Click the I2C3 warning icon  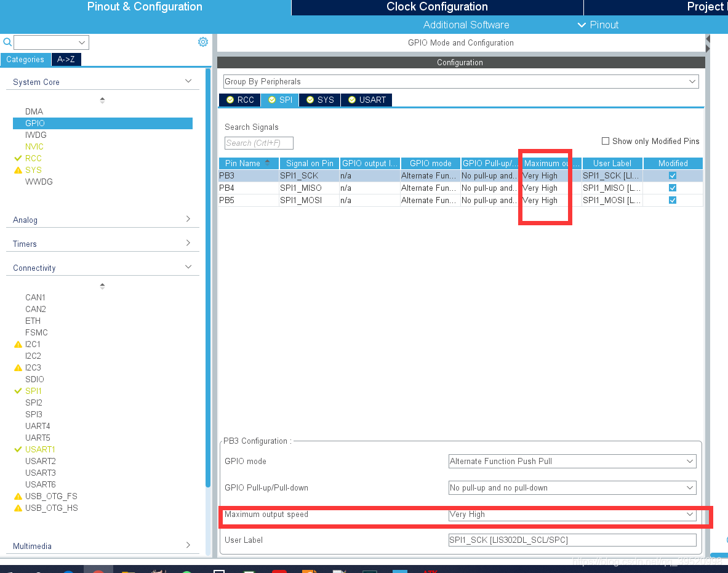(x=18, y=368)
